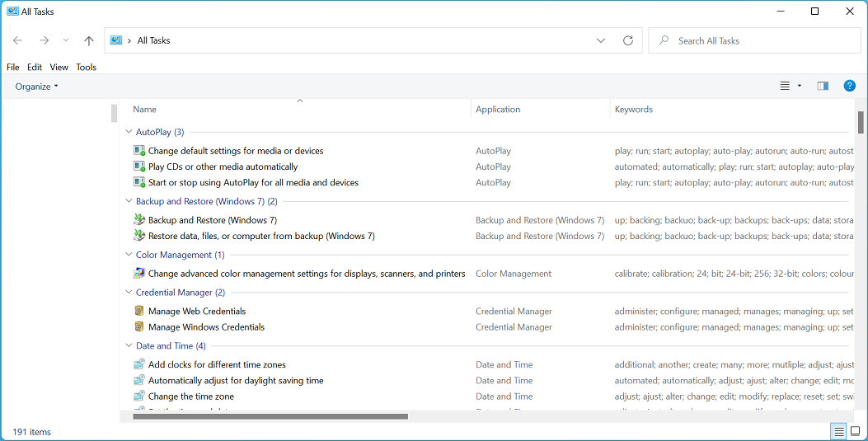868x441 pixels.
Task: Click icon beside Play CDs or other media automatically
Action: tap(139, 167)
